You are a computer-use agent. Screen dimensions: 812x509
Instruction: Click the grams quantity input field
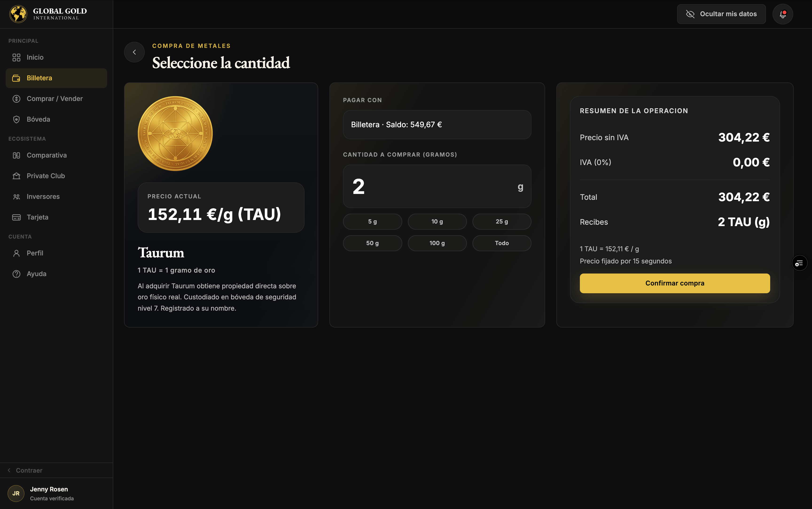tap(437, 186)
